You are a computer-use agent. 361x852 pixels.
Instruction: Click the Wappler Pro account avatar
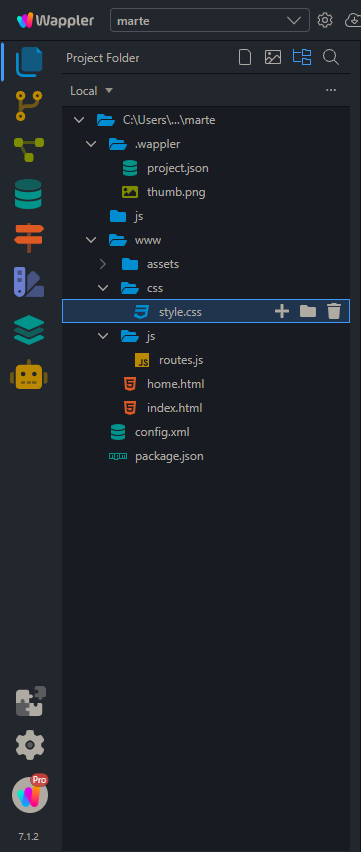pos(30,793)
